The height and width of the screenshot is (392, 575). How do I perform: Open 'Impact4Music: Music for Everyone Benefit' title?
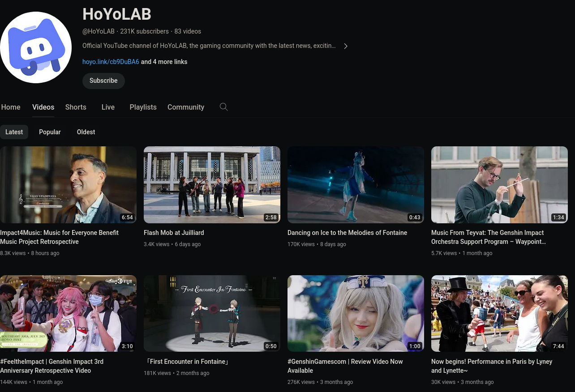coord(59,237)
